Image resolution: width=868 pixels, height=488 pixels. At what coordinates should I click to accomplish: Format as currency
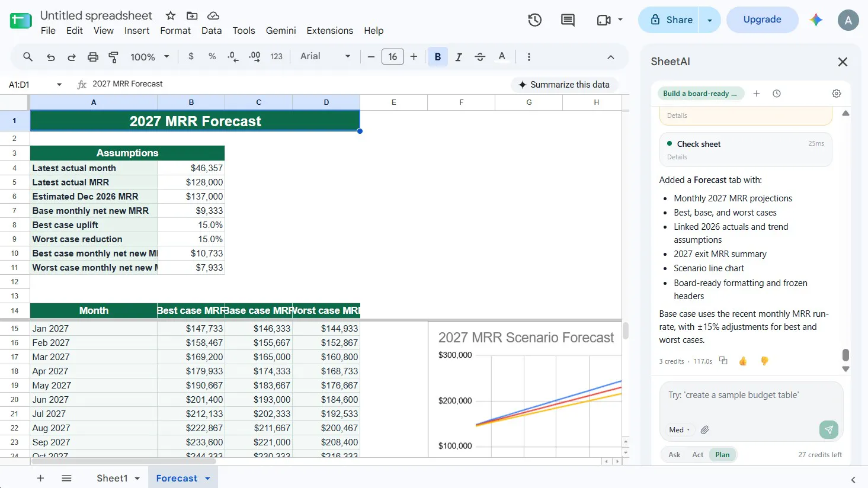(x=191, y=56)
